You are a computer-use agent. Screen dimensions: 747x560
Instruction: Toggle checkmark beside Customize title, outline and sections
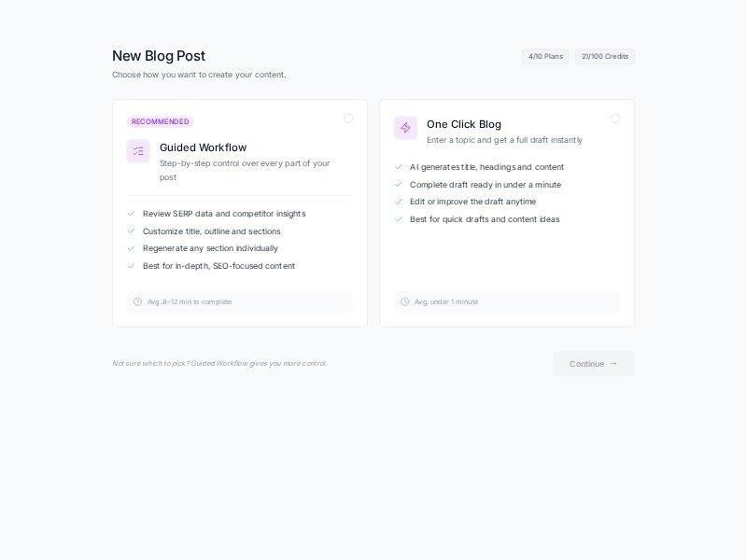tap(130, 231)
